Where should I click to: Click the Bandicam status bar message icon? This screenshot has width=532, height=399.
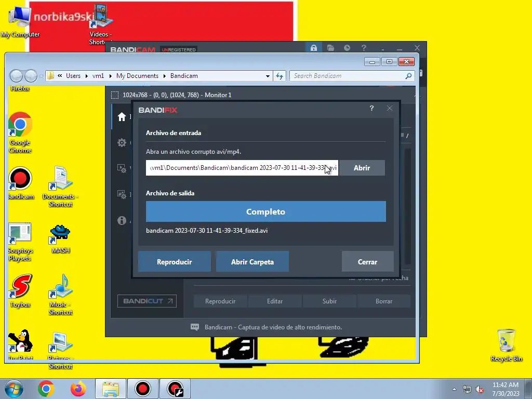click(195, 327)
